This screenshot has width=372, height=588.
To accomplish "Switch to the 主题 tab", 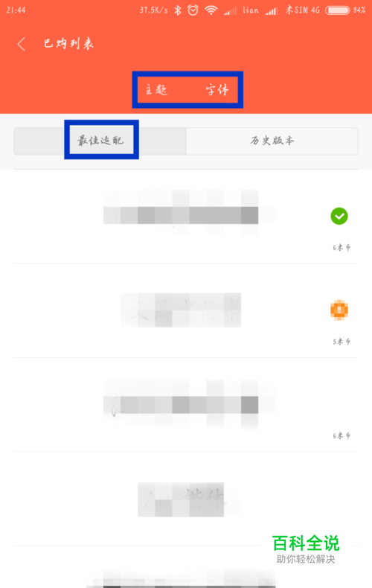I will click(x=156, y=89).
